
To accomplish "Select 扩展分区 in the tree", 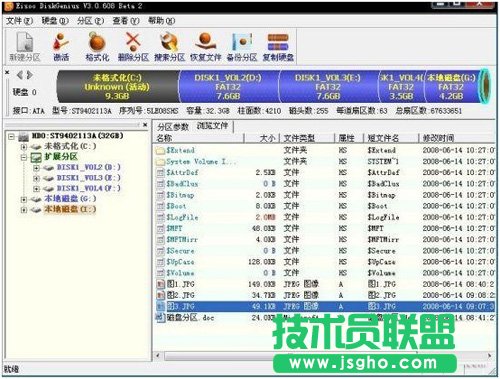I will [x=61, y=157].
